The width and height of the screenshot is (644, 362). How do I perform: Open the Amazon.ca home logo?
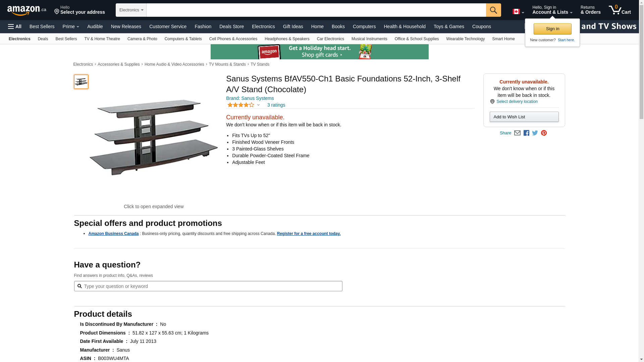27,10
